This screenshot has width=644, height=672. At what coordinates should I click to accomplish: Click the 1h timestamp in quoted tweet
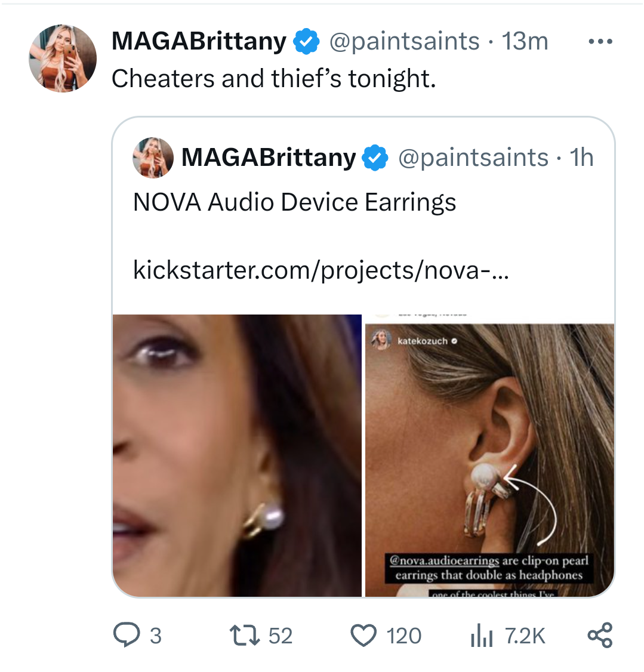point(581,158)
